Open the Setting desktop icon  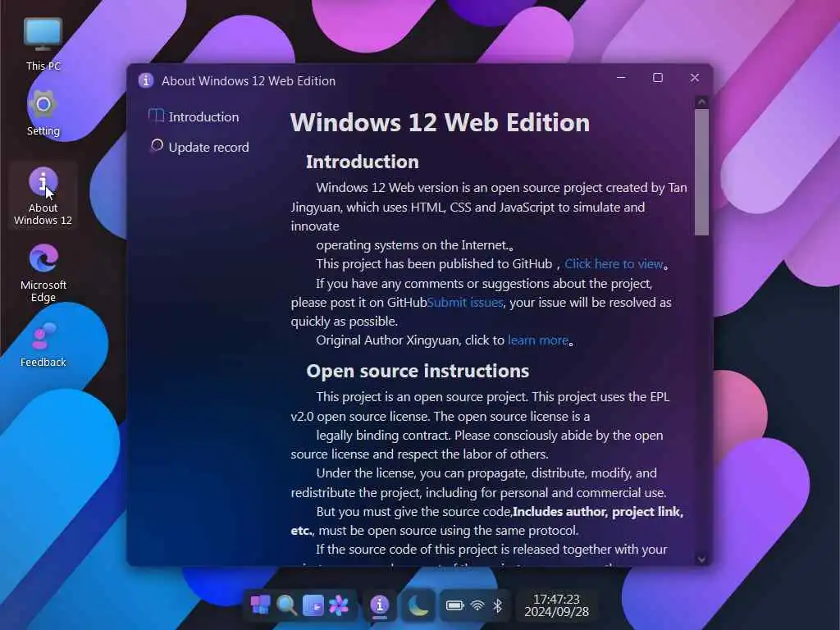pyautogui.click(x=43, y=113)
